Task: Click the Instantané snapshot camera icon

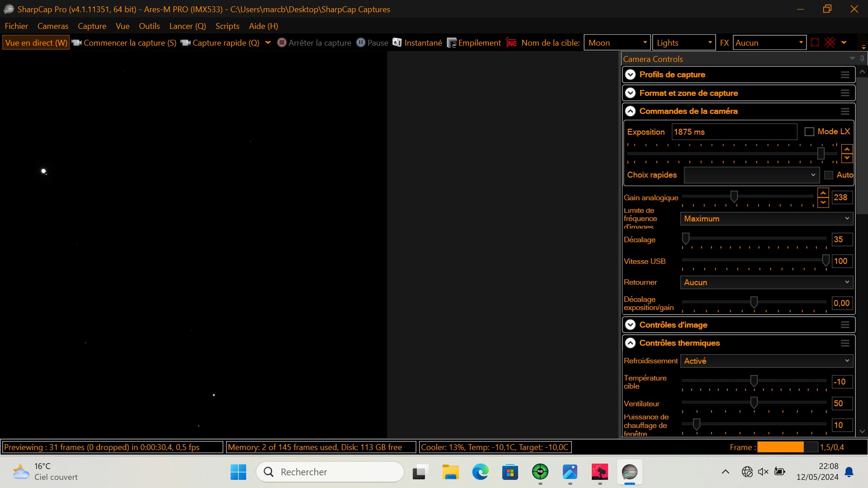Action: (x=397, y=42)
